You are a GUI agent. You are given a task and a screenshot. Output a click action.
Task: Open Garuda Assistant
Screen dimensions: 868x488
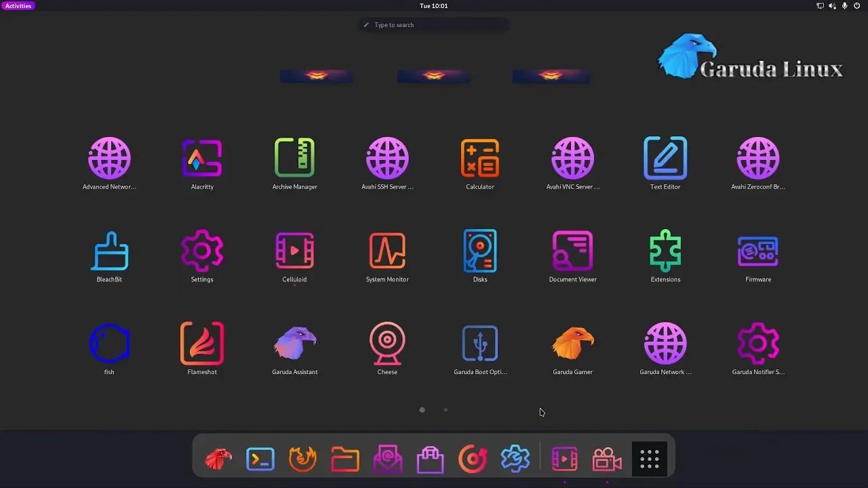[x=295, y=344]
